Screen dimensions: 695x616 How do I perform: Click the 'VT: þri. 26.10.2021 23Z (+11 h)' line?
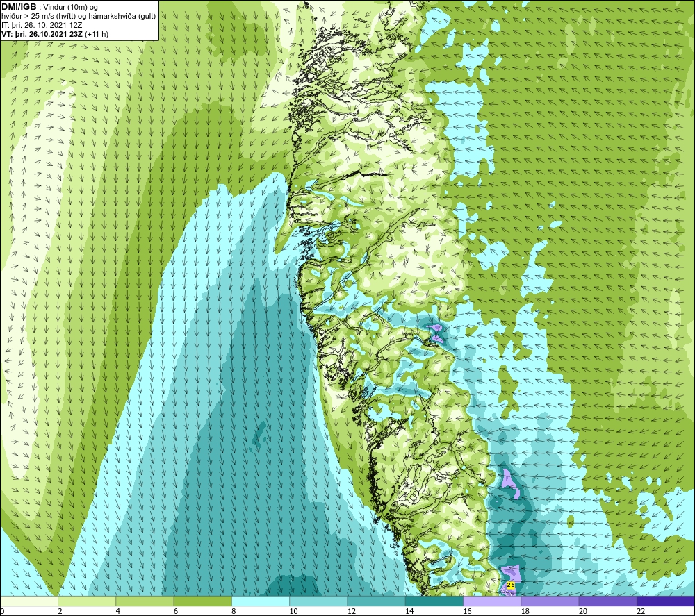tap(54, 34)
